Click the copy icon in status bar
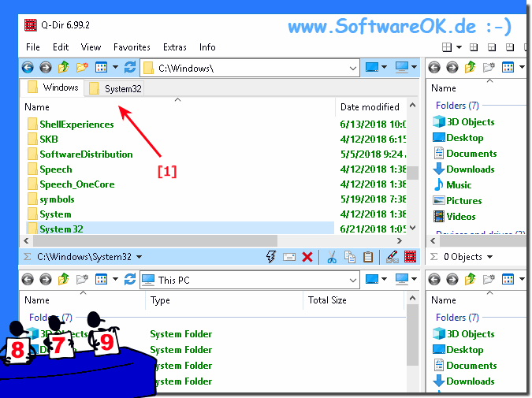The width and height of the screenshot is (532, 398). point(350,257)
